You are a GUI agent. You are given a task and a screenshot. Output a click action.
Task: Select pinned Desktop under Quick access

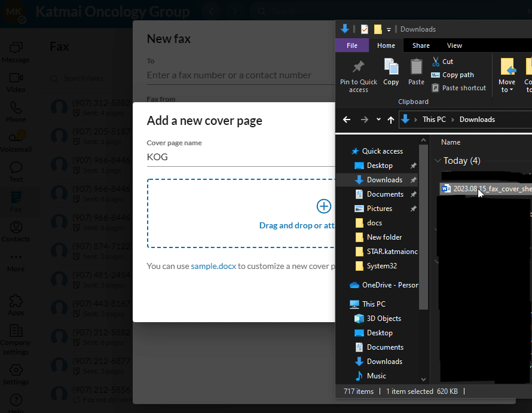point(380,166)
